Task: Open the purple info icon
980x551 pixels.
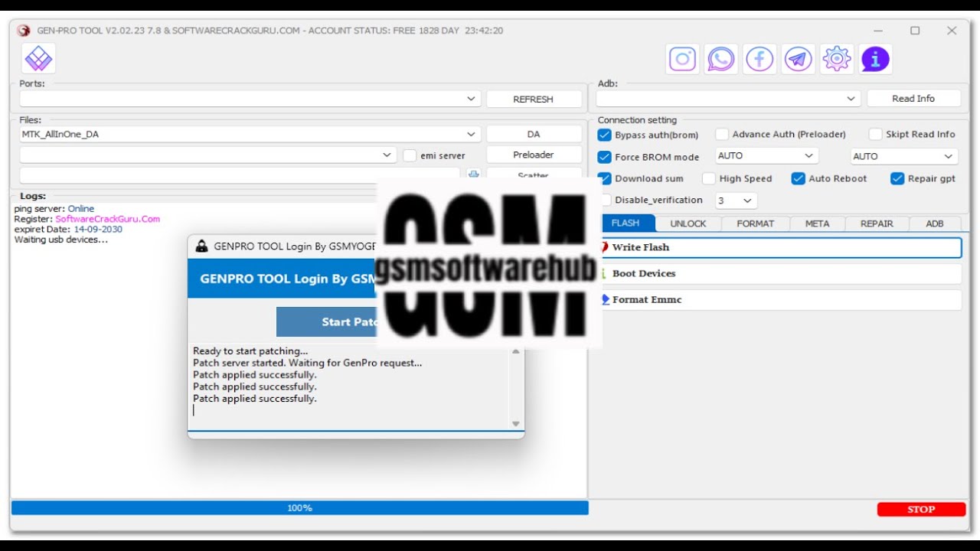Action: [875, 59]
